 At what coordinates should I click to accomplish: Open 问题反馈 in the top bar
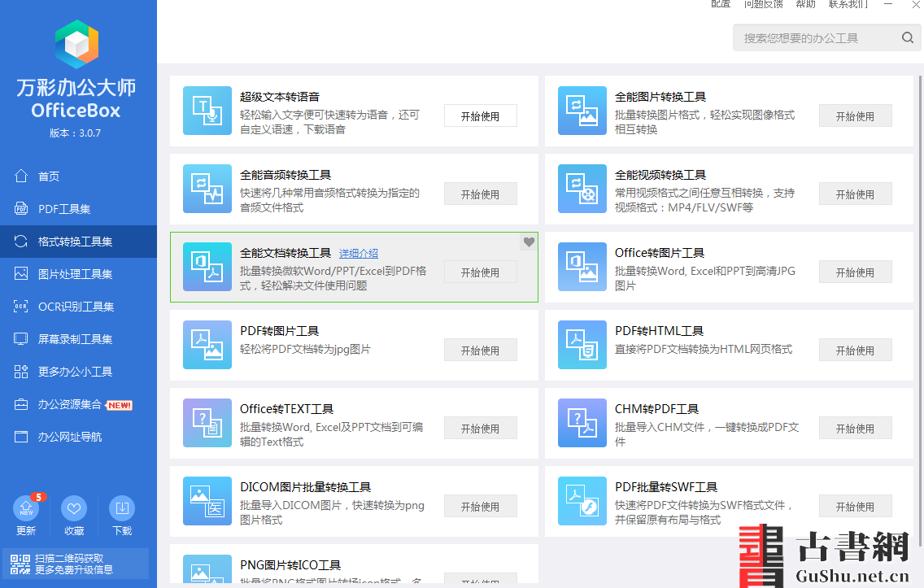pyautogui.click(x=764, y=4)
